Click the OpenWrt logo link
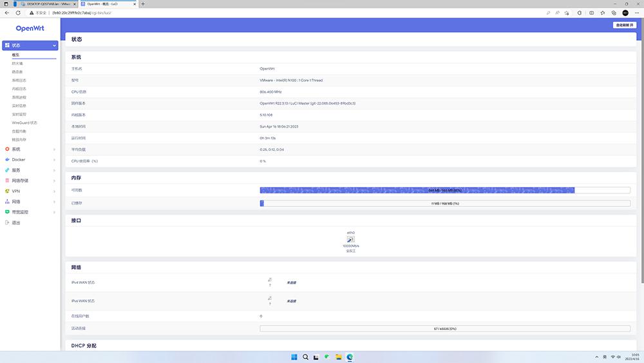The image size is (644, 363). (x=30, y=28)
